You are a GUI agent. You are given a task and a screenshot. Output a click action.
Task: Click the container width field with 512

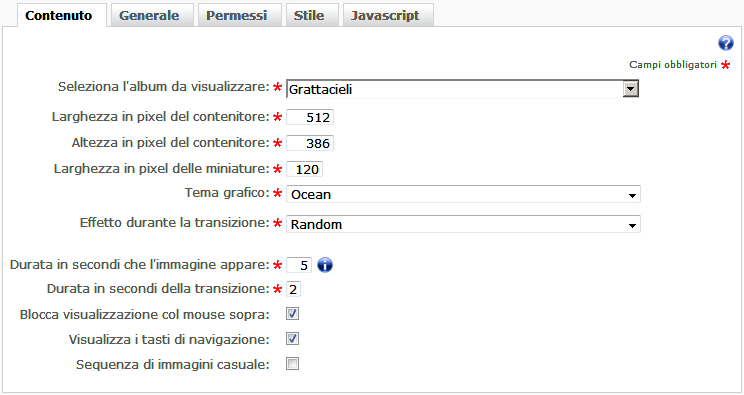pos(310,117)
